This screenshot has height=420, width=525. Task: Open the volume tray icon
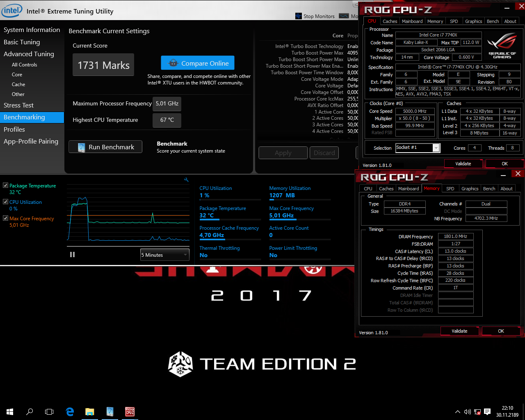tap(467, 412)
